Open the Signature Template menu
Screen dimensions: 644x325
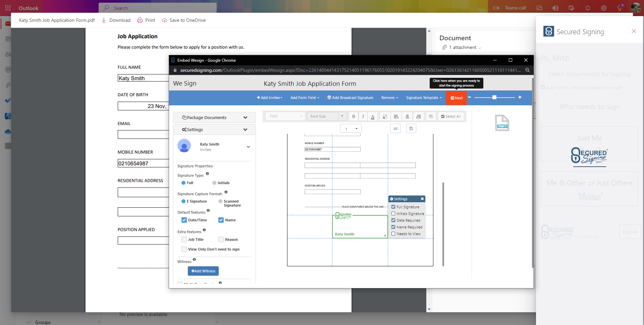424,98
